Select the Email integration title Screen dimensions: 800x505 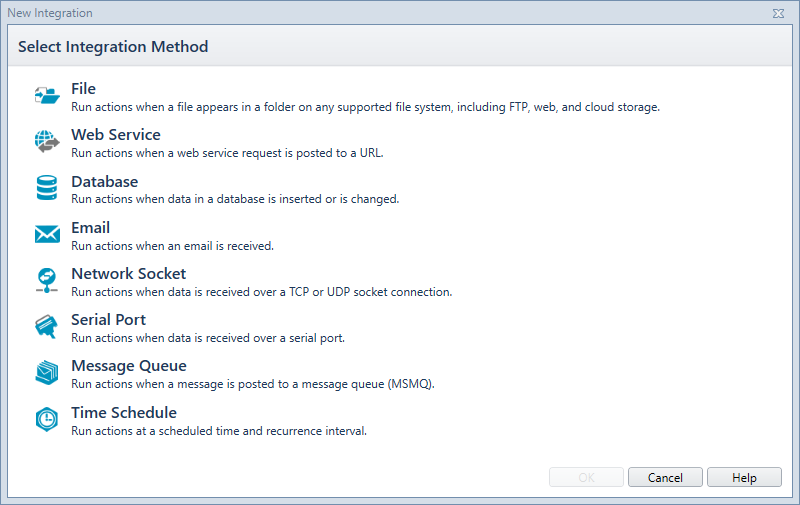coord(90,228)
